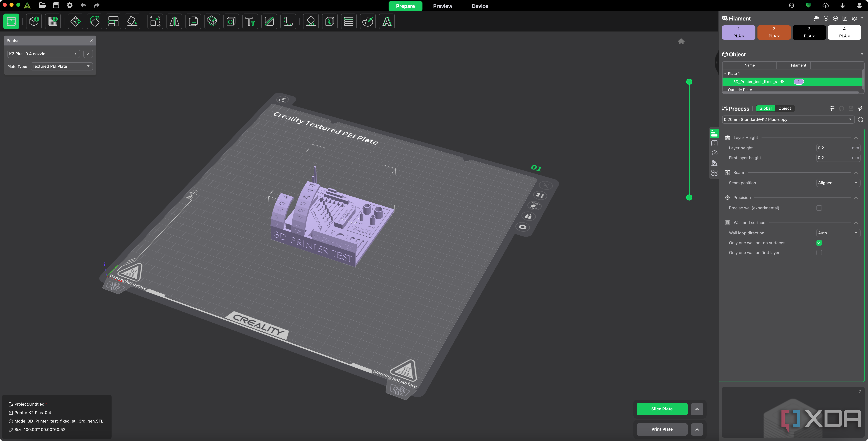Switch process settings to Object

coord(784,108)
